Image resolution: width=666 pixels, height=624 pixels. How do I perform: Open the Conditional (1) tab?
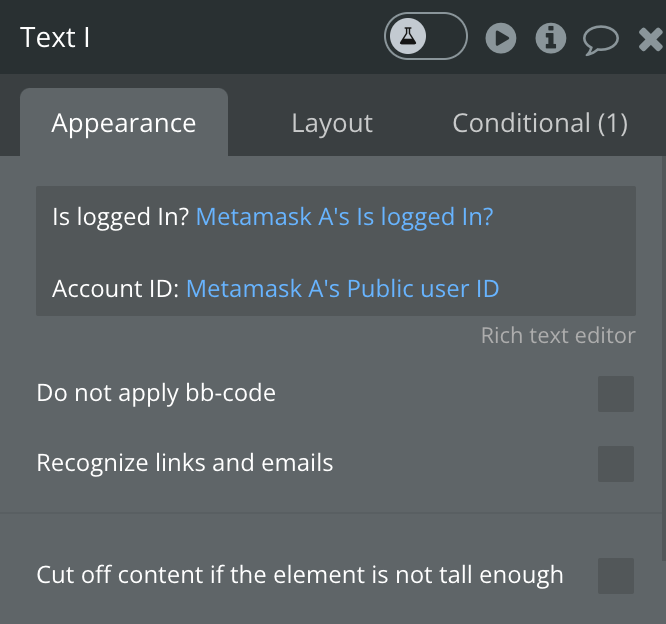(x=540, y=123)
